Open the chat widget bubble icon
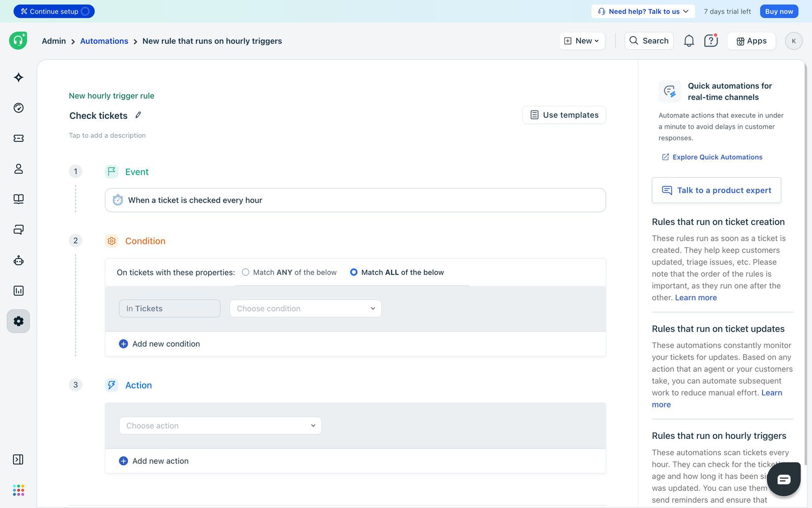The width and height of the screenshot is (812, 508). tap(784, 479)
